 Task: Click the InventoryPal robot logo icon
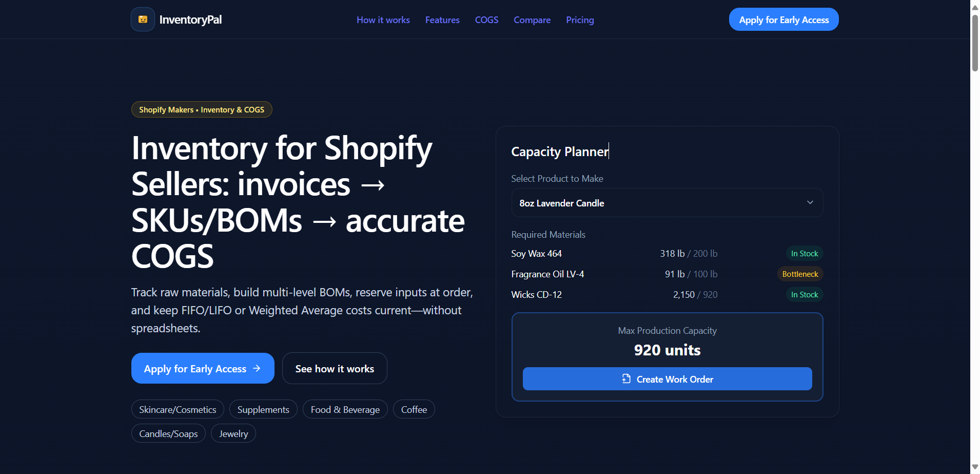tap(142, 19)
